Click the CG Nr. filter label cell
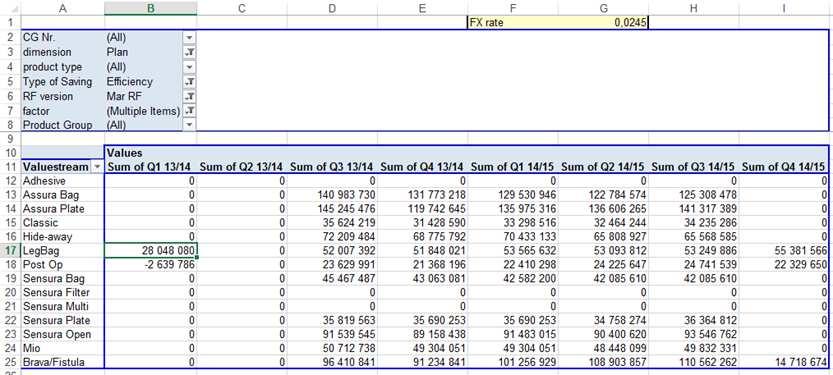The height and width of the screenshot is (375, 833). tap(63, 38)
